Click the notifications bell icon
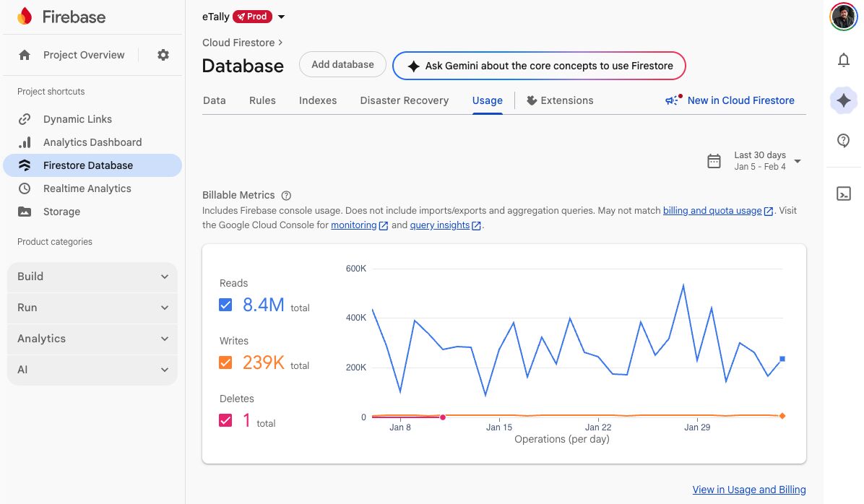This screenshot has width=864, height=504. [x=843, y=61]
